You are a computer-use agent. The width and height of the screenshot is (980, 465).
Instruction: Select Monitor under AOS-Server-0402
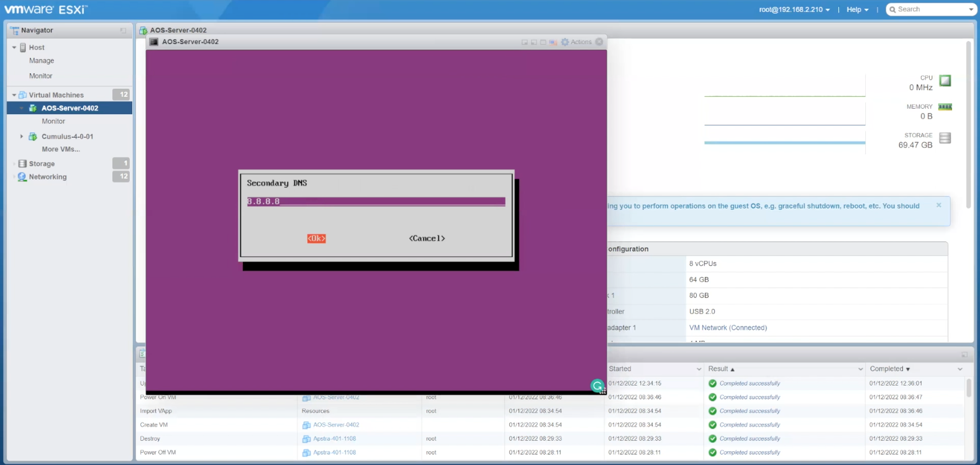click(53, 122)
